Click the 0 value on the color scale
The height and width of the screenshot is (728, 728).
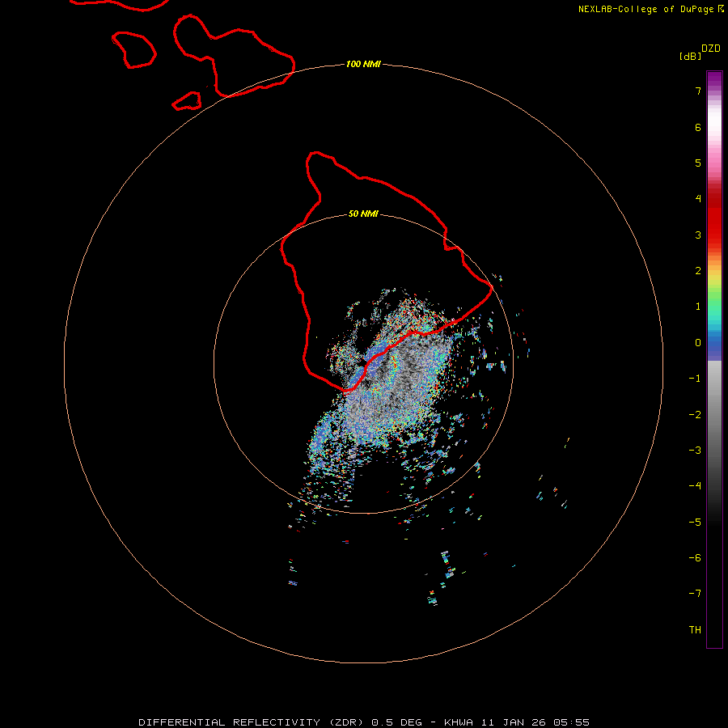point(698,343)
